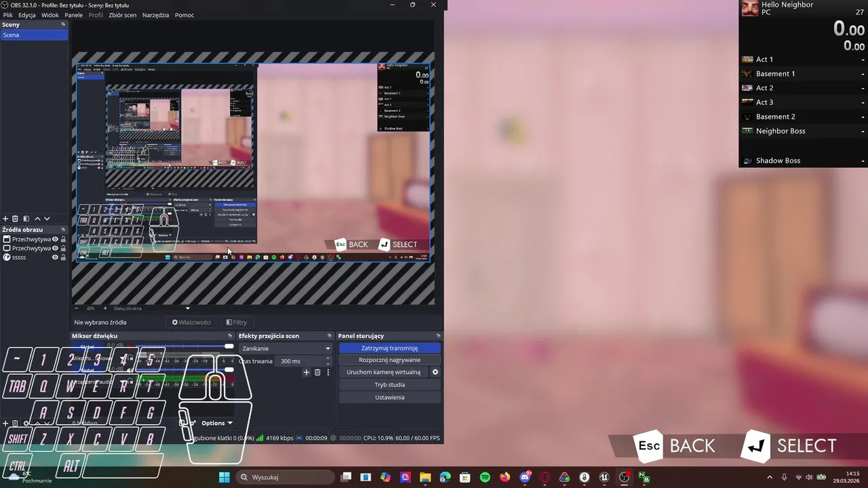Remove the source using the bottom trash icon

[15, 423]
